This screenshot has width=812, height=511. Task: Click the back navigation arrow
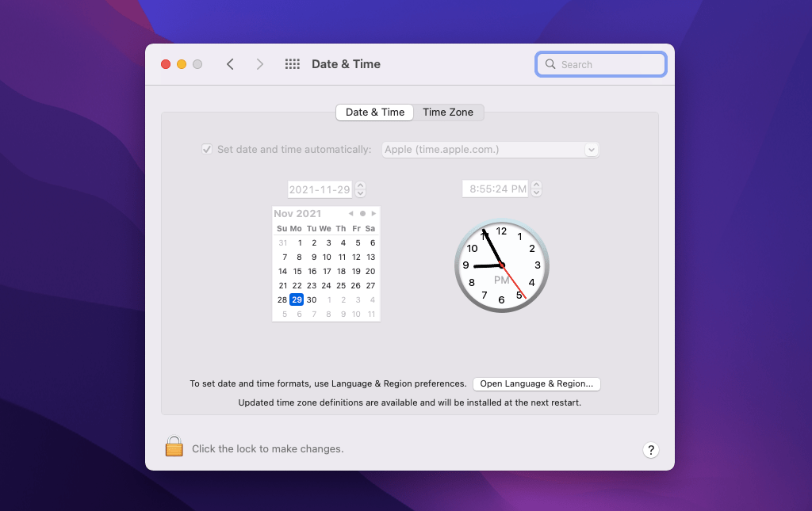(230, 63)
